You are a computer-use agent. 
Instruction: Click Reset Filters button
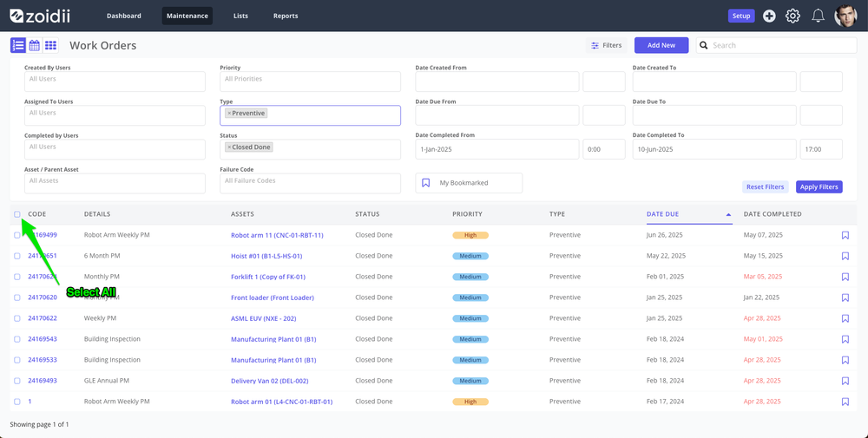click(765, 187)
